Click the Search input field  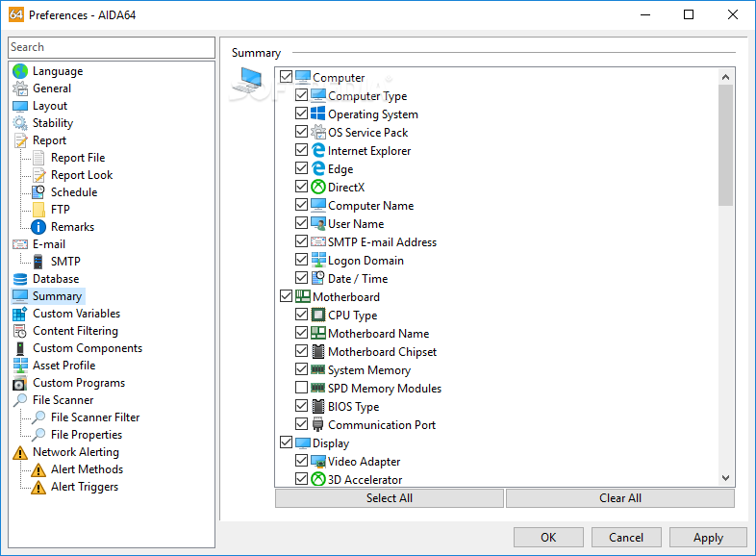click(112, 47)
